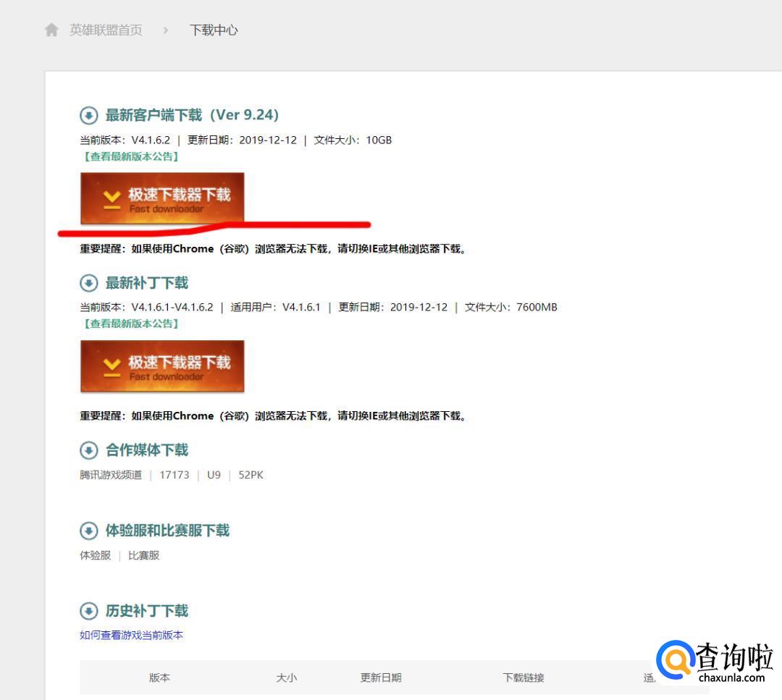
Task: Click the 当前版本: V4.1.6.2 text
Action: coord(125,140)
